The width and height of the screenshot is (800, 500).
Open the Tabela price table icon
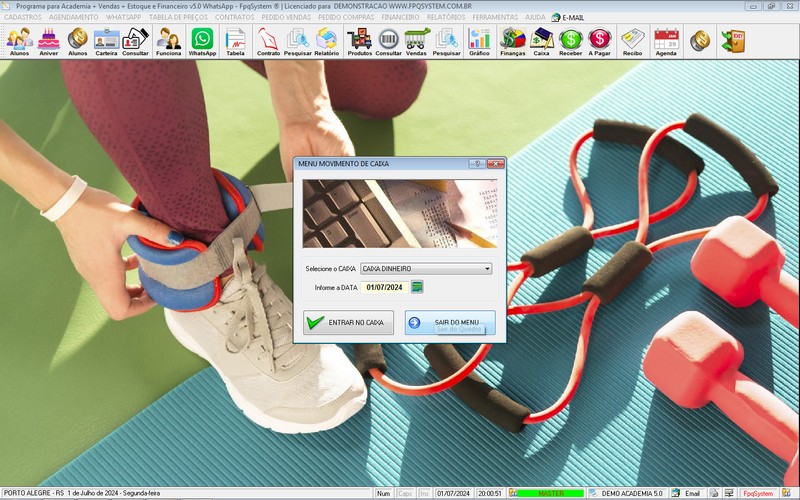(x=235, y=42)
